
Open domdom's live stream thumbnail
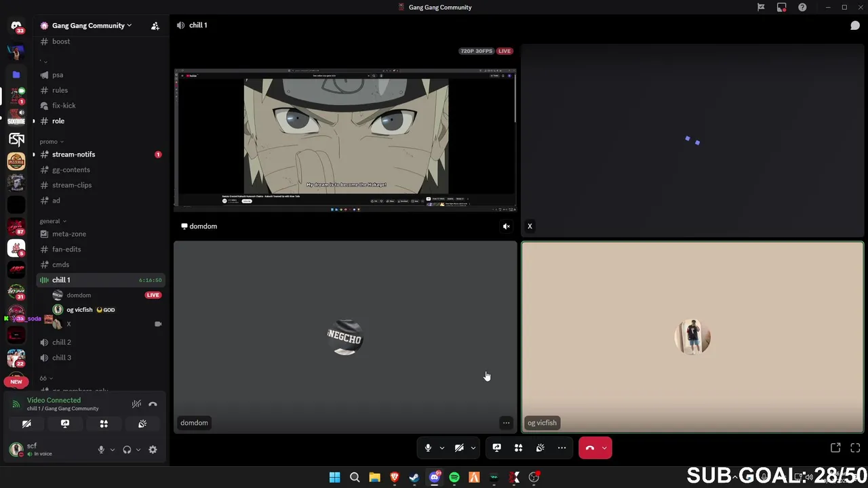tap(345, 140)
